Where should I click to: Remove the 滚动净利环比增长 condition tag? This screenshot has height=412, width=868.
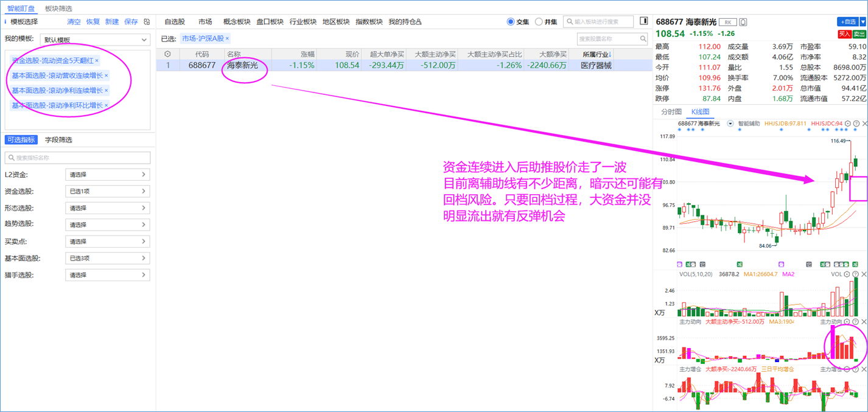[107, 105]
